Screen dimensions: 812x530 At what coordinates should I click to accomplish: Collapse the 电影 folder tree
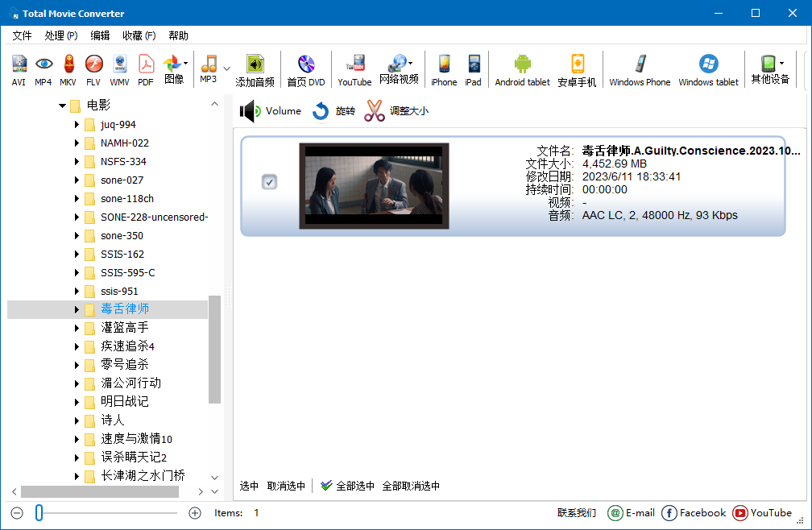point(62,105)
